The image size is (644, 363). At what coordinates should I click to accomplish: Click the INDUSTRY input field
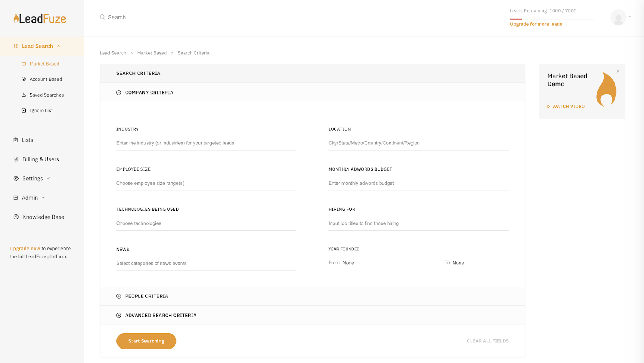[x=205, y=143]
